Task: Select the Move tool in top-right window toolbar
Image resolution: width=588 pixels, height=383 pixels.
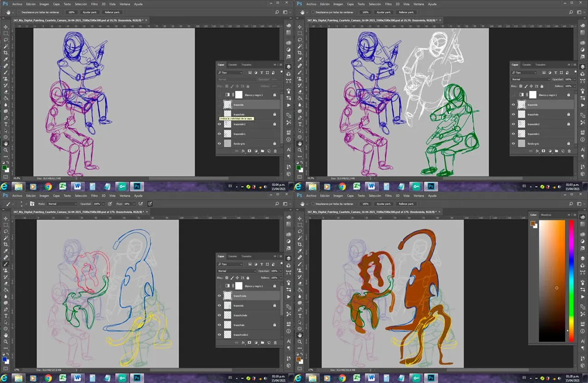Action: coord(300,27)
